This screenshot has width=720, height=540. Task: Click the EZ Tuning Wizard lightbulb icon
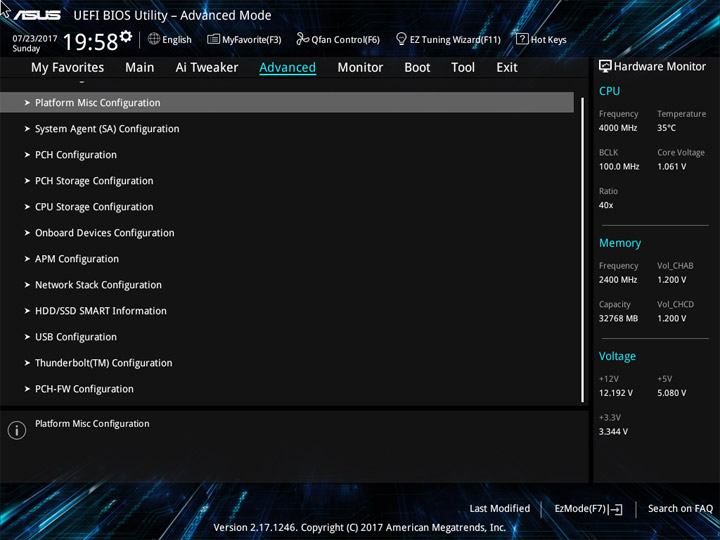point(401,39)
